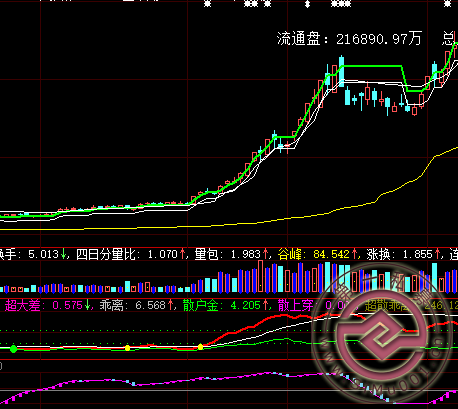The image size is (458, 409).
Task: Select the 量包: 1.983 readout
Action: 232,255
